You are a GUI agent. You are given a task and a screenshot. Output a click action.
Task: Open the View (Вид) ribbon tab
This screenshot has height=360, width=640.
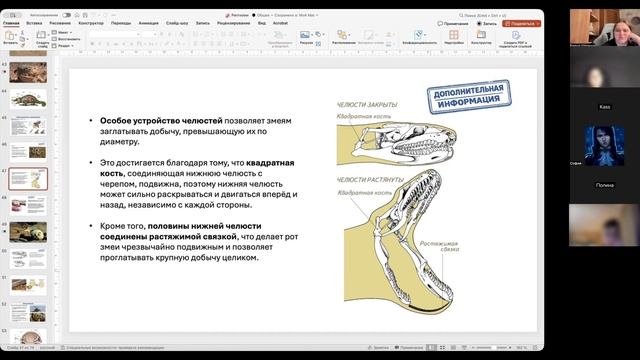pyautogui.click(x=262, y=23)
